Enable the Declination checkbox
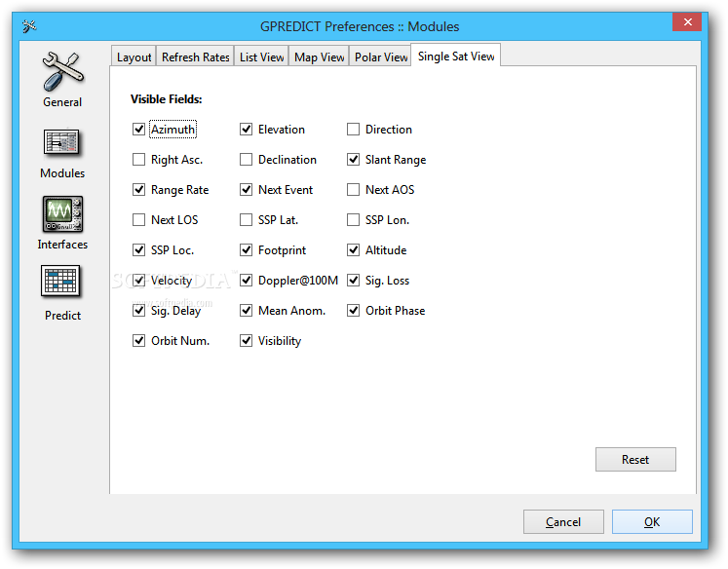 tap(246, 159)
